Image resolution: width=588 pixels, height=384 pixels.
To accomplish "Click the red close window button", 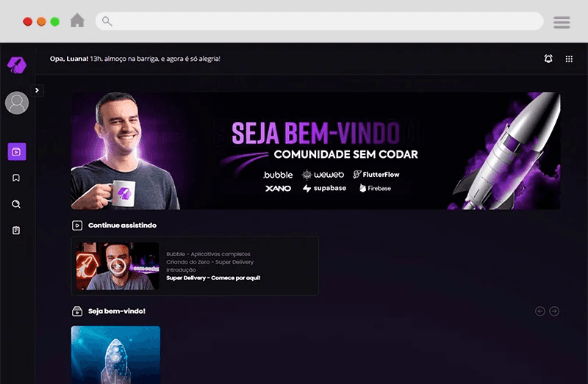I will coord(27,21).
